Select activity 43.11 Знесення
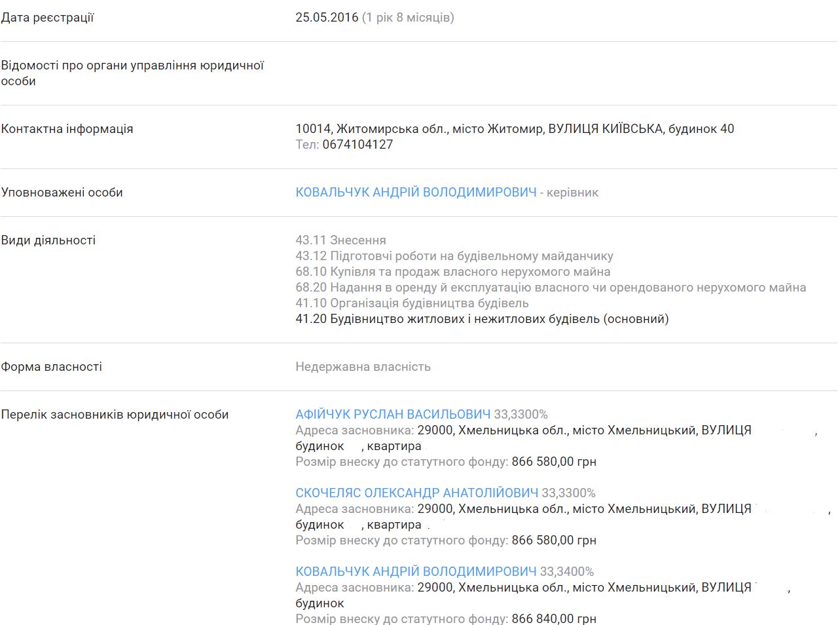Screen dimensions: 840x625 pos(340,240)
